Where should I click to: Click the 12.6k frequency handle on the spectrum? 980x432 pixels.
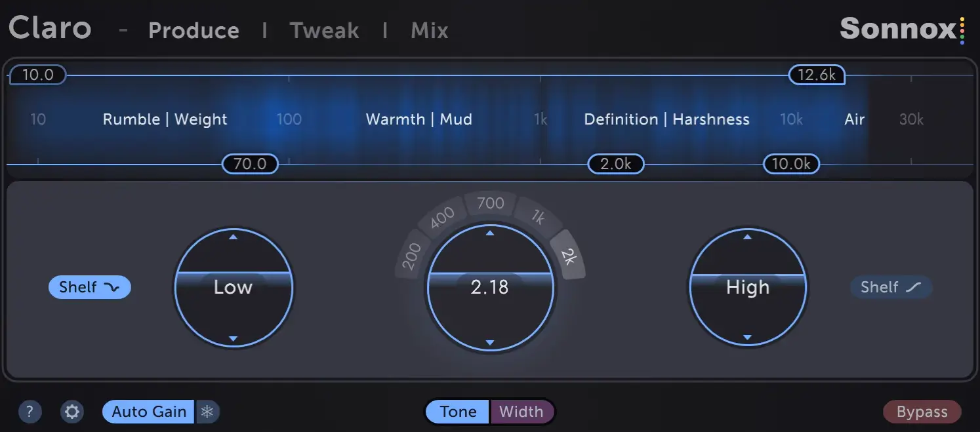pos(815,75)
